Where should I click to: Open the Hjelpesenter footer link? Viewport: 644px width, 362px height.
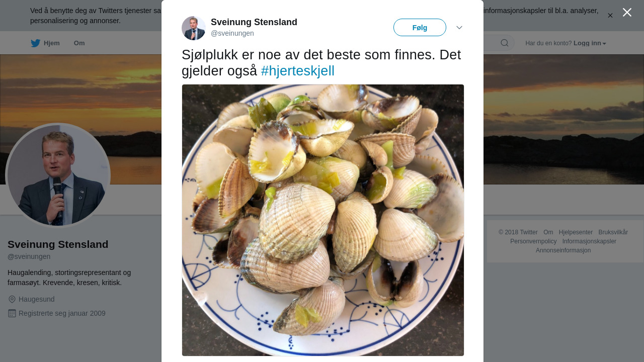pos(576,232)
